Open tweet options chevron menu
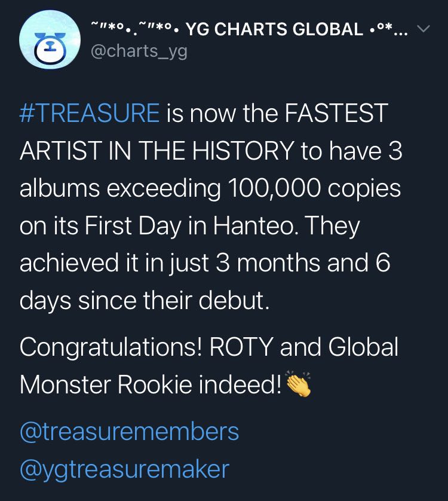This screenshot has height=501, width=448. 424,29
